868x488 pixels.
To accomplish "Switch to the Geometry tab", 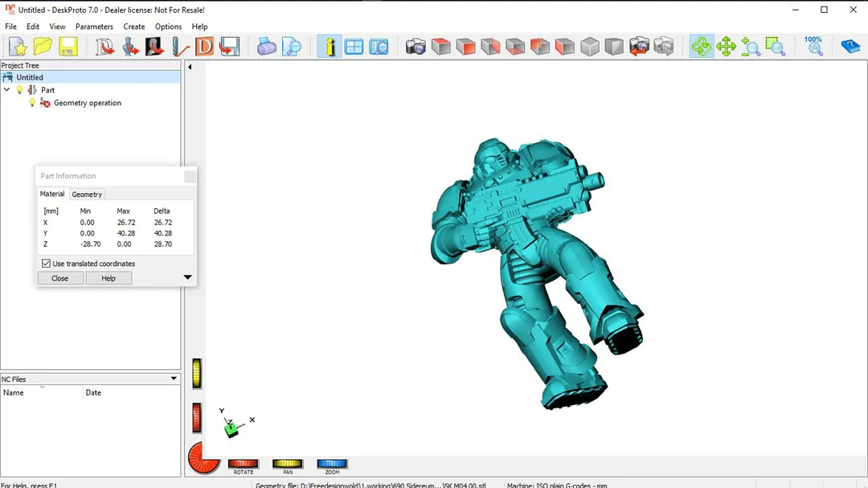I will pyautogui.click(x=87, y=195).
